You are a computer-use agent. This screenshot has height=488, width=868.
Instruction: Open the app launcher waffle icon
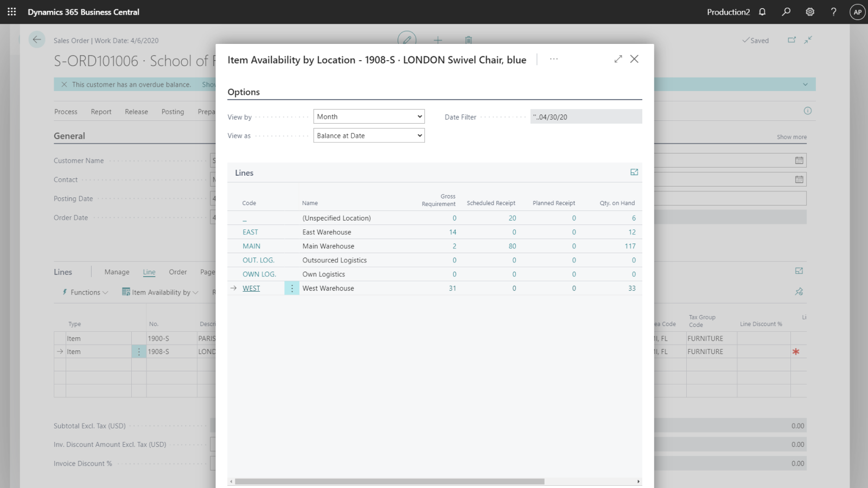[x=12, y=11]
